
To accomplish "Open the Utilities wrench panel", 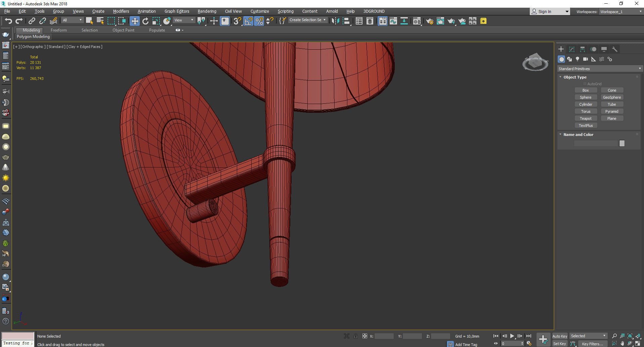I will click(x=614, y=49).
